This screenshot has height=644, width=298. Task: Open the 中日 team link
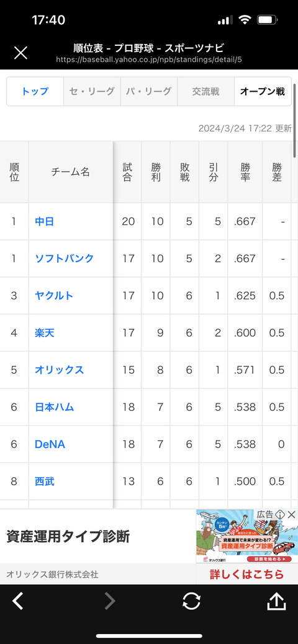pos(45,222)
